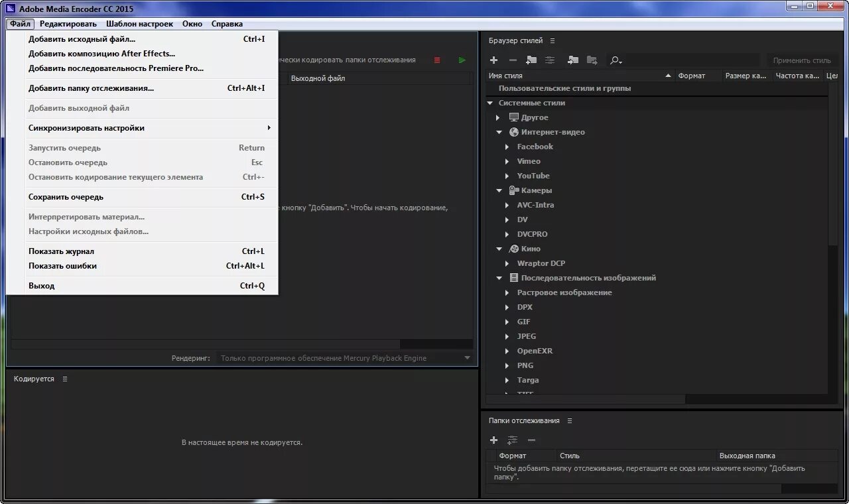Click the globe icon next to Интернет-видео

coord(513,132)
